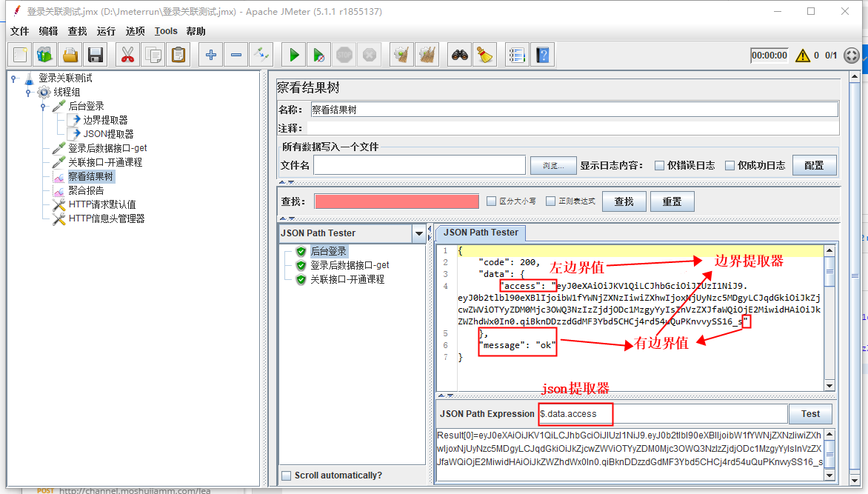Toggle the 仅错误日志 checkbox

pos(659,166)
